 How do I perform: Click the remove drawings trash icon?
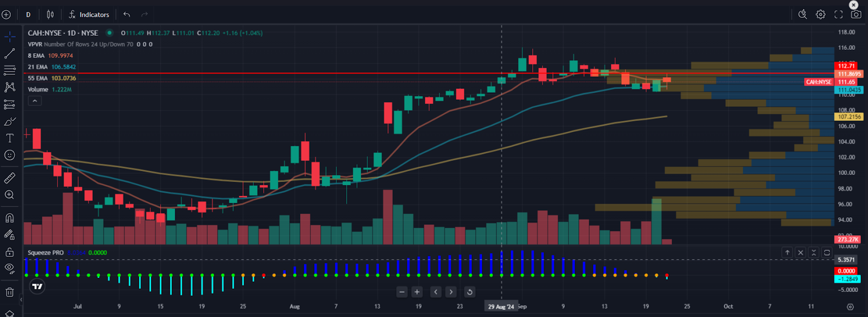10,292
